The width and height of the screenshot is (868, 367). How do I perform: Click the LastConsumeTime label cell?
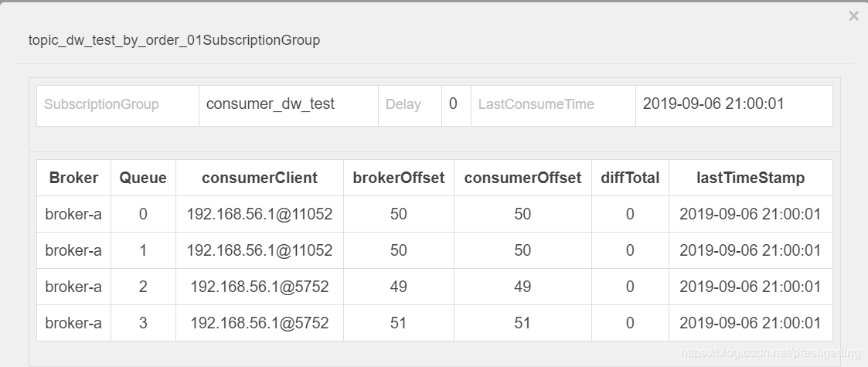[536, 104]
